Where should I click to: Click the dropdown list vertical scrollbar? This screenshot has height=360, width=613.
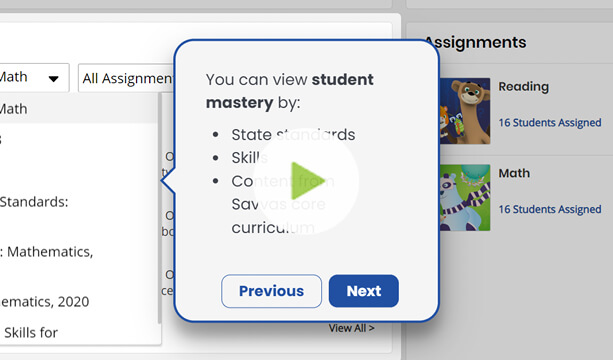click(159, 208)
